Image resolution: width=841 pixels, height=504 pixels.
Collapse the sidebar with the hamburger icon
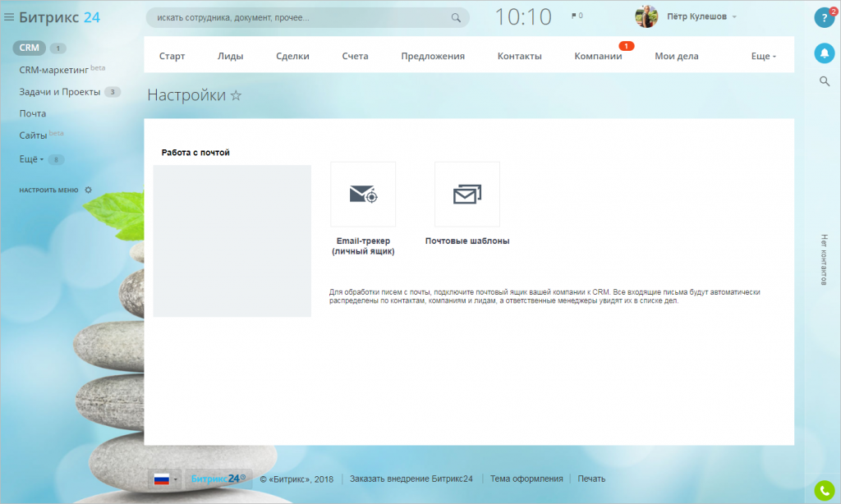[x=8, y=17]
